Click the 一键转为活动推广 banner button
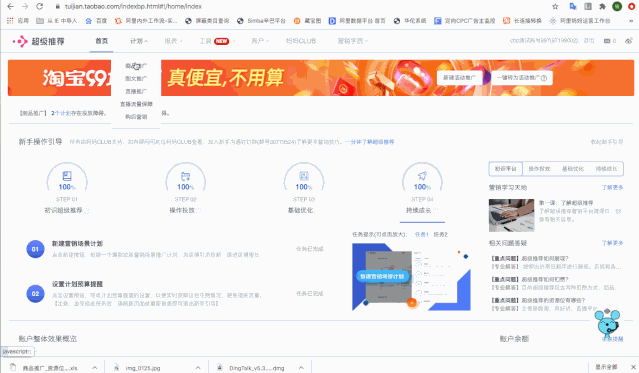This screenshot has width=639, height=373. coord(522,78)
